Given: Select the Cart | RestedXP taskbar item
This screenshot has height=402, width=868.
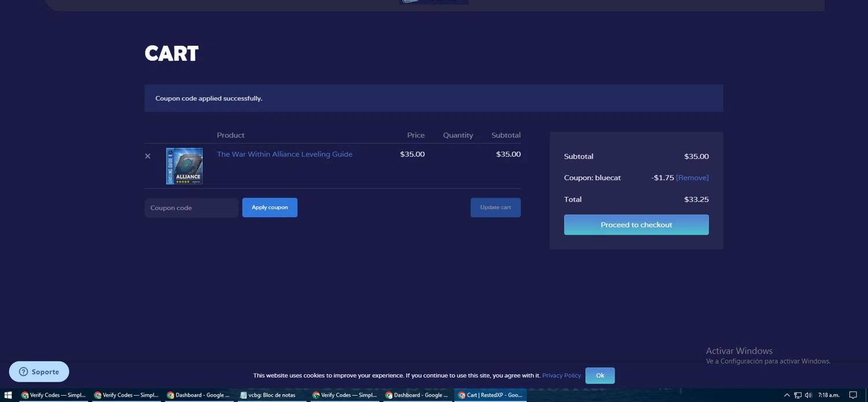Looking at the screenshot, I should click(490, 395).
